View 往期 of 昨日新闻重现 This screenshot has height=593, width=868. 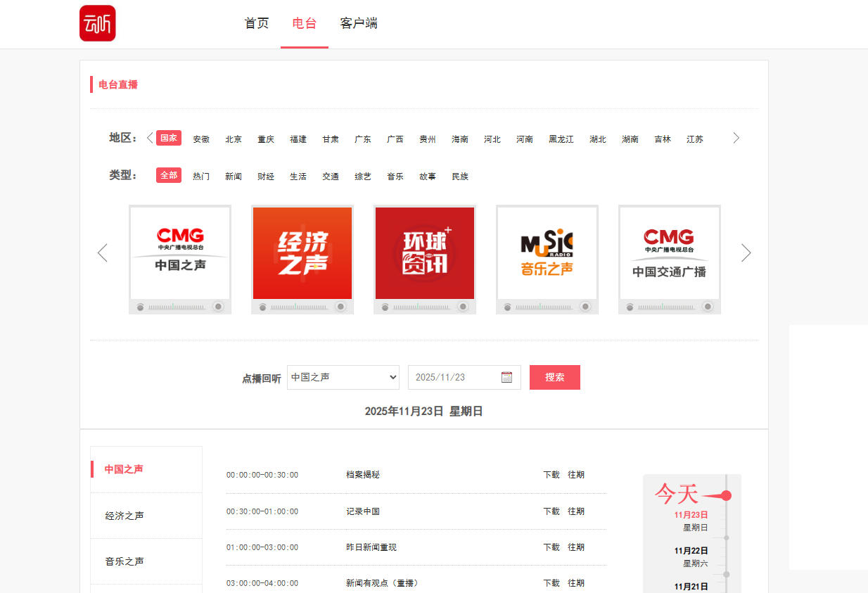pyautogui.click(x=576, y=547)
